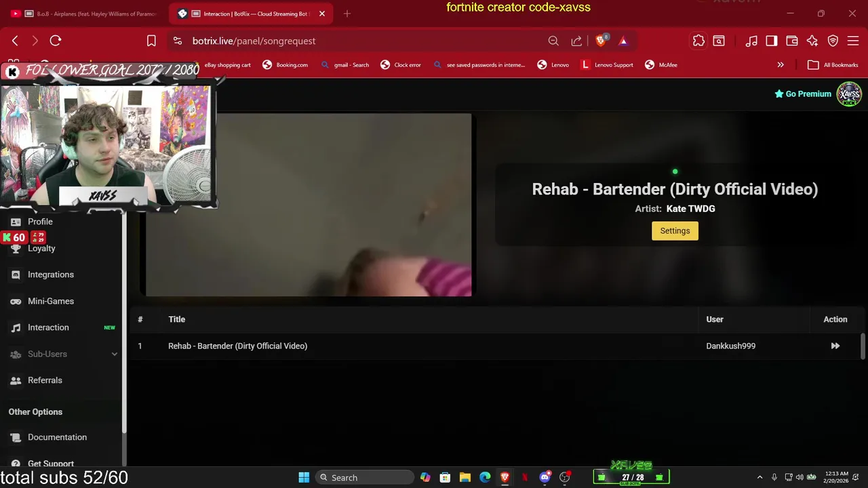Bookmark this page icon
This screenshot has height=488, width=868.
coord(151,41)
